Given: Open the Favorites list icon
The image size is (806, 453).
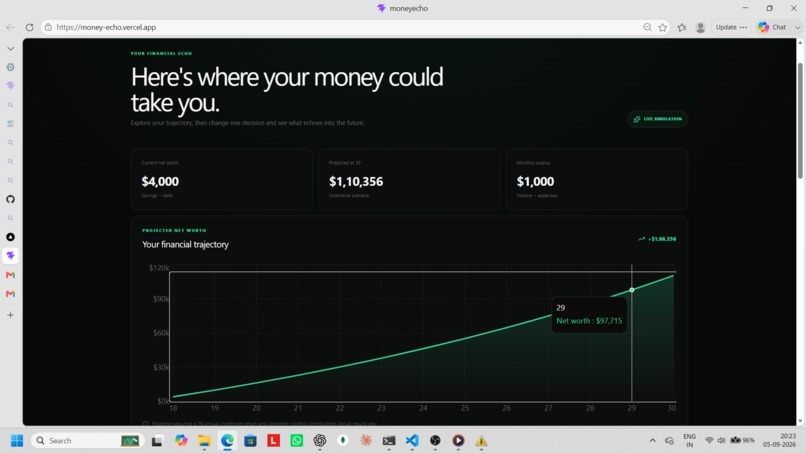Looking at the screenshot, I should pos(682,27).
